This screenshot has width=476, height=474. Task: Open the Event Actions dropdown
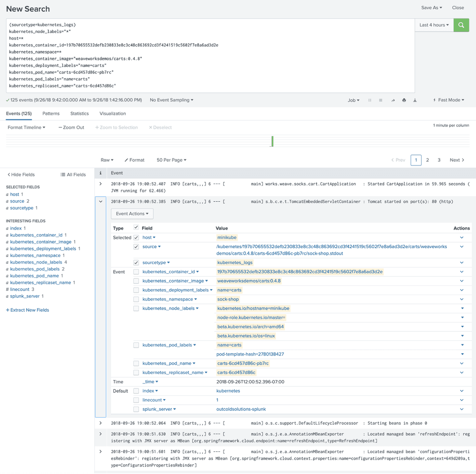pyautogui.click(x=132, y=214)
